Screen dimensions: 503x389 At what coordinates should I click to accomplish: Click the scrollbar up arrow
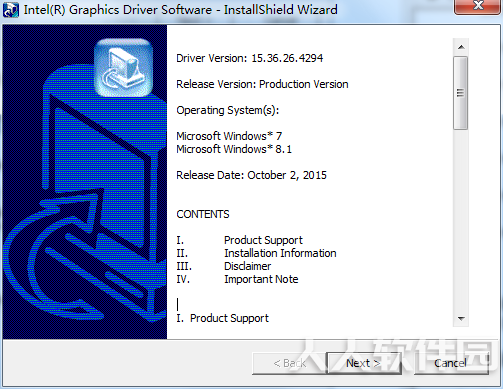[x=461, y=47]
